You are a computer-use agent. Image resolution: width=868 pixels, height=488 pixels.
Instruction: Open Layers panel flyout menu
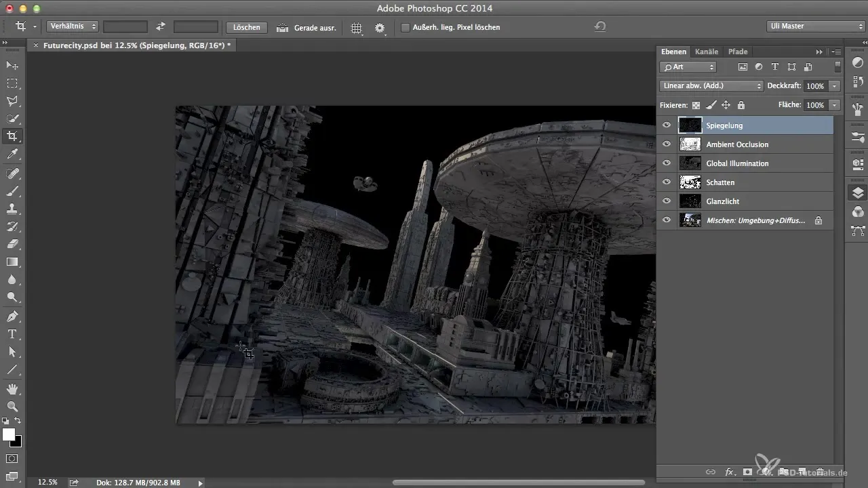[837, 52]
